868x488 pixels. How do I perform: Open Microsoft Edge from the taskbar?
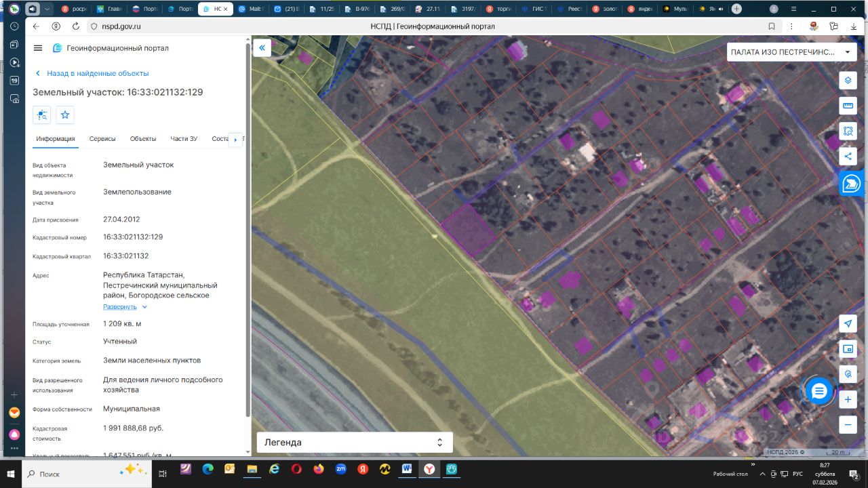coord(208,469)
